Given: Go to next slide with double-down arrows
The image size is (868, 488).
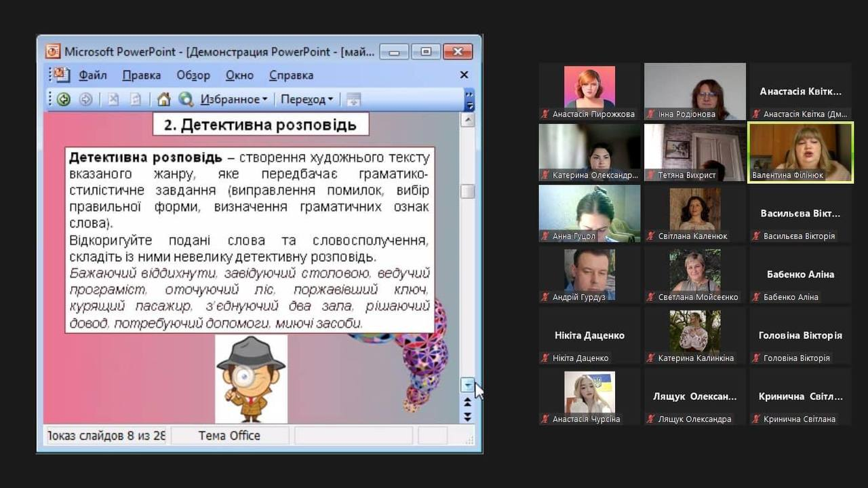Looking at the screenshot, I should pos(467,417).
